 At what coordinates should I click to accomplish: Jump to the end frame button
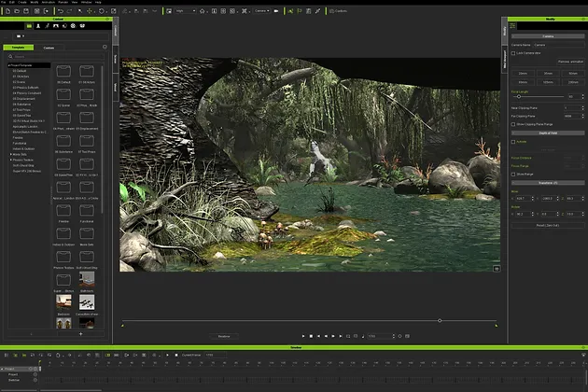coord(341,336)
